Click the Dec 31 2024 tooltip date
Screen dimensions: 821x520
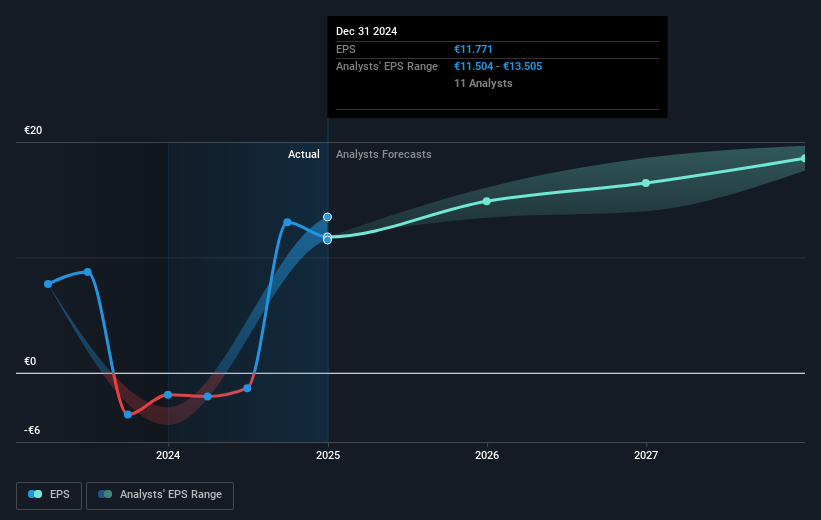pyautogui.click(x=367, y=31)
